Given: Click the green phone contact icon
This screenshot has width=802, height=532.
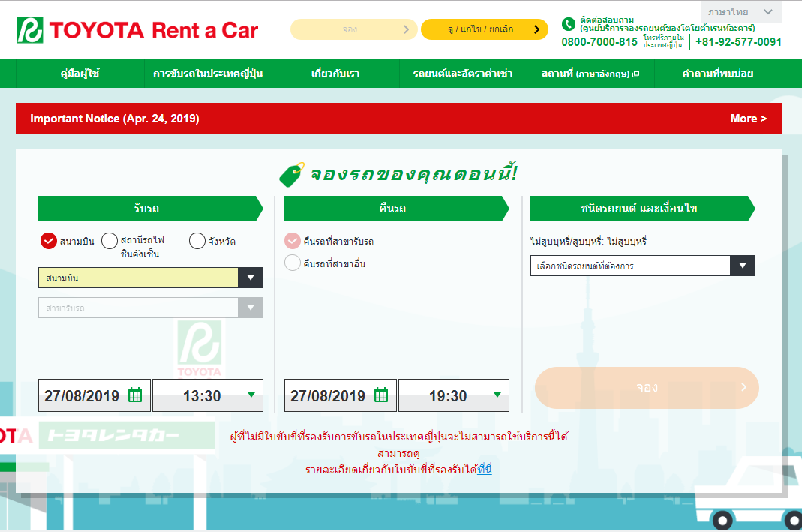Looking at the screenshot, I should [x=569, y=24].
